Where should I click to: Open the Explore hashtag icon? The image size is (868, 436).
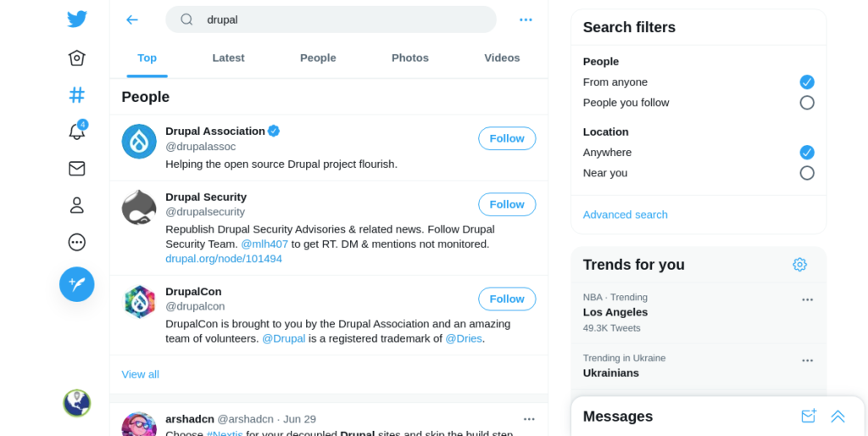[77, 95]
